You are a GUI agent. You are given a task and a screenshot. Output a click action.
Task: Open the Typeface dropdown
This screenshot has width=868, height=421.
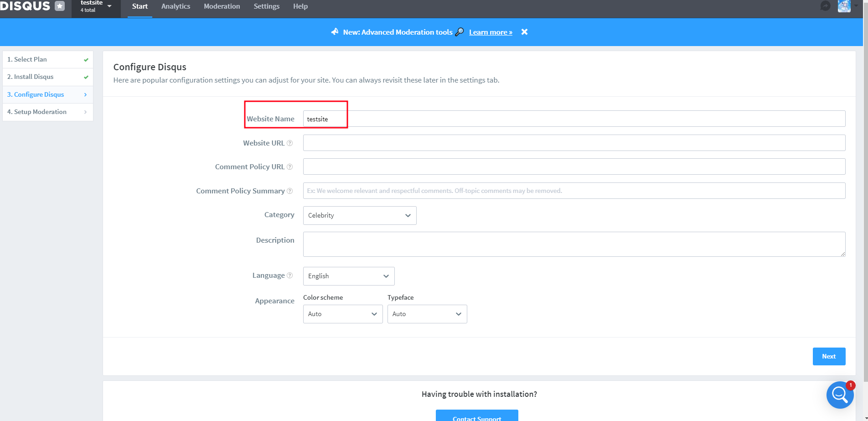pyautogui.click(x=427, y=314)
